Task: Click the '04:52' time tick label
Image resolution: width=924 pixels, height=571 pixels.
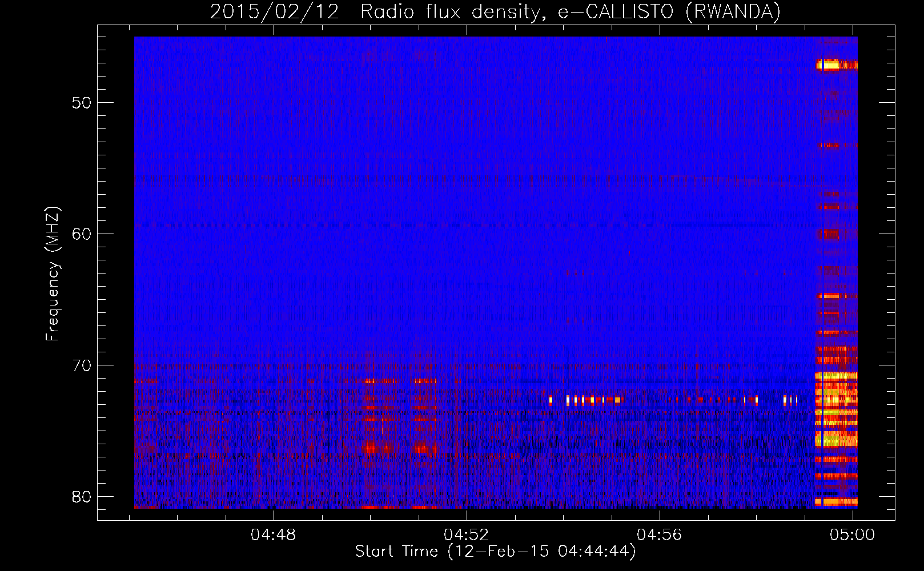Action: click(467, 534)
